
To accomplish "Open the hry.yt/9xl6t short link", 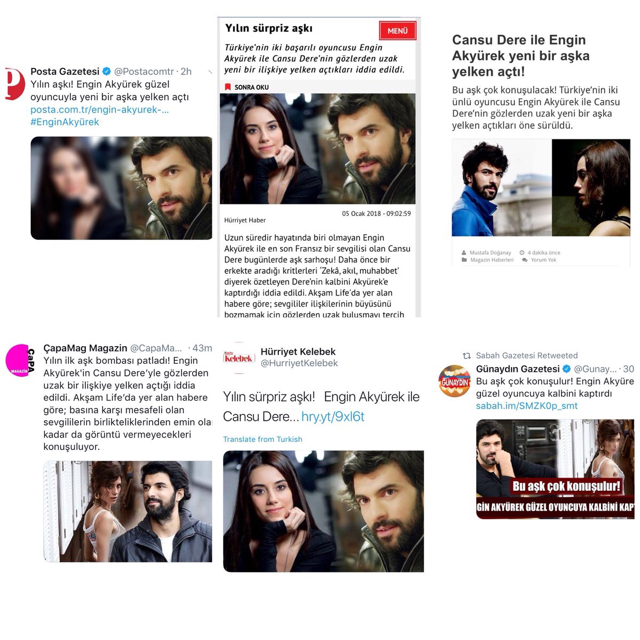I will click(x=333, y=417).
